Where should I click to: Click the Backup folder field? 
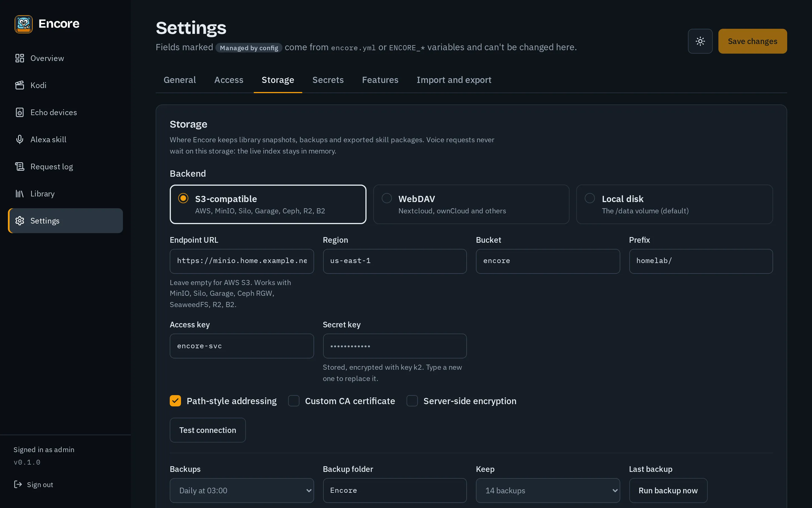[395, 491]
